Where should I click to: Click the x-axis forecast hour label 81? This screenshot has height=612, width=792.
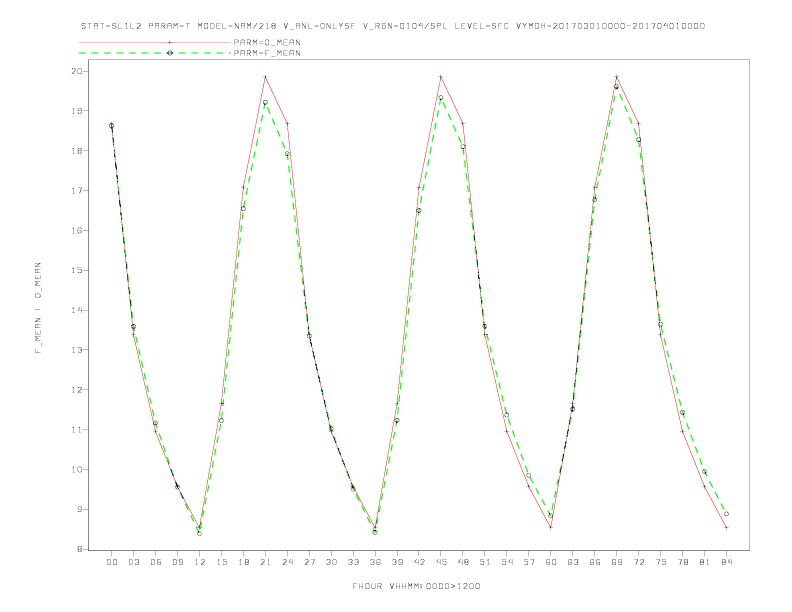pos(705,562)
